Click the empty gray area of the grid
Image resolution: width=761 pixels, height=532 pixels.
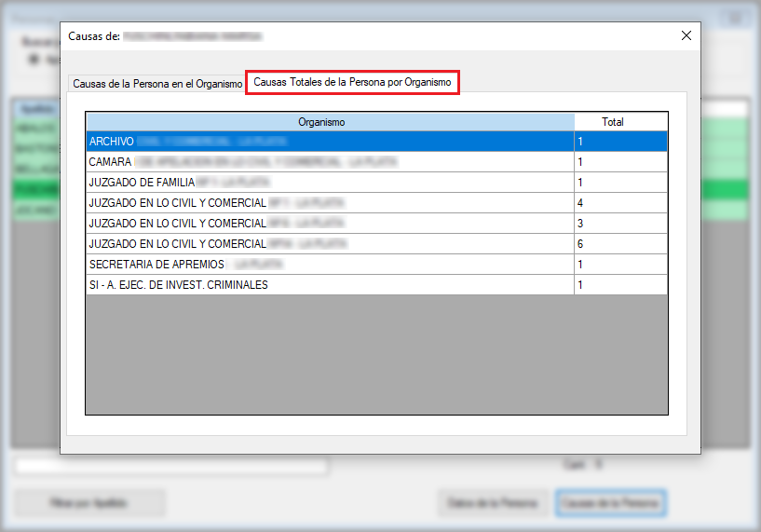tap(376, 354)
